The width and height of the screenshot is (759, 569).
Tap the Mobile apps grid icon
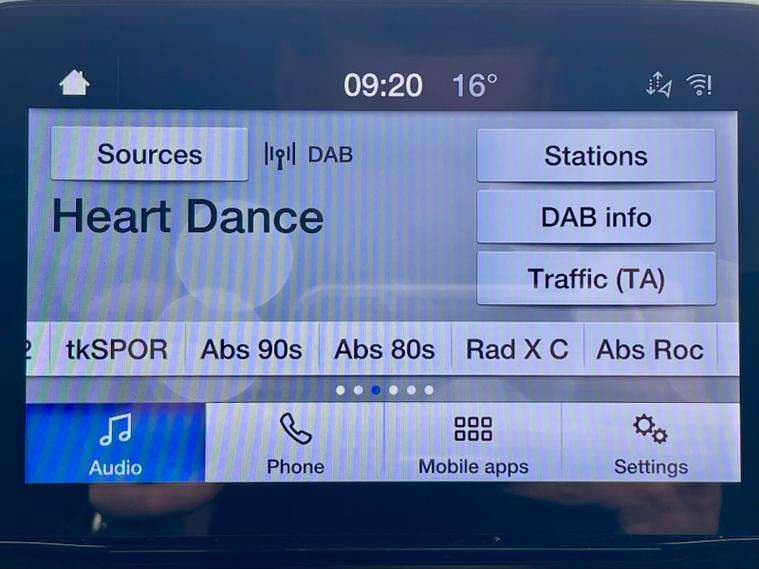473,429
